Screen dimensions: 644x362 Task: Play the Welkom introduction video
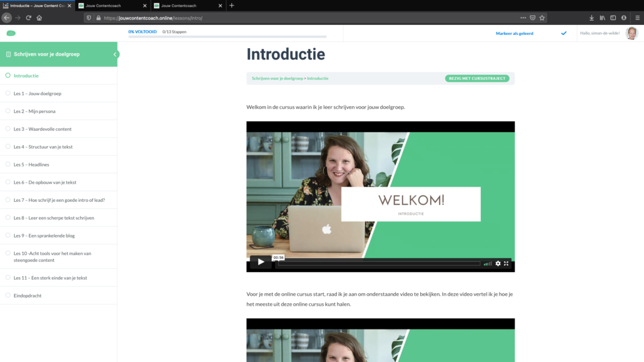pos(261,262)
